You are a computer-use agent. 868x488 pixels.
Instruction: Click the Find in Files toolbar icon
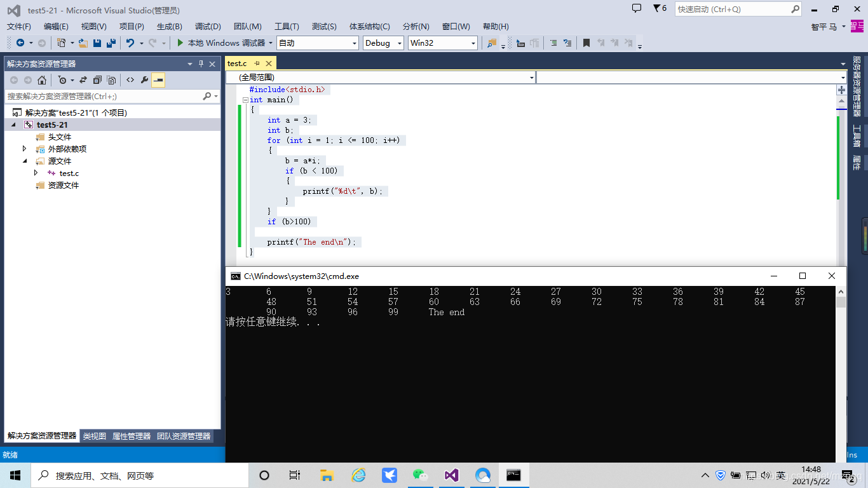492,43
